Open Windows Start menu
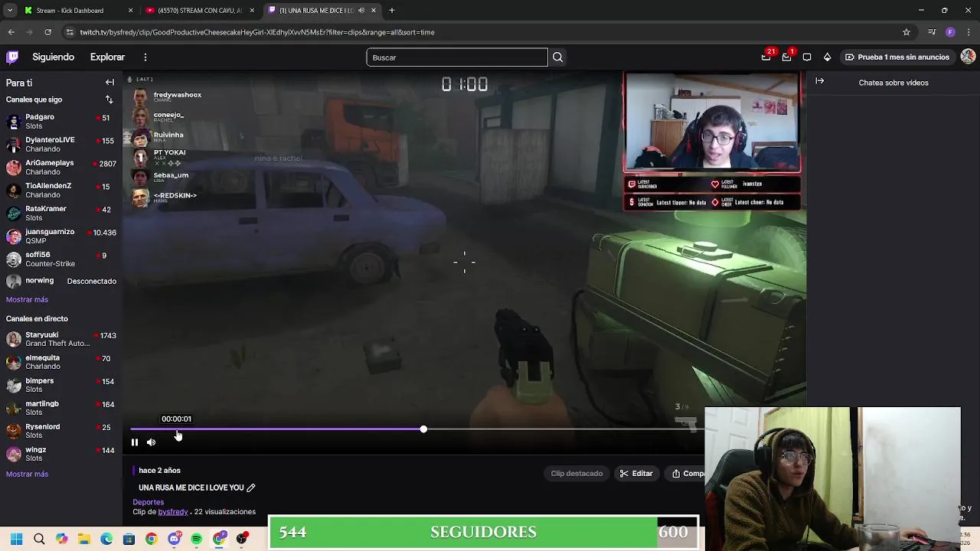Screen dimensions: 980x551 tap(16, 539)
